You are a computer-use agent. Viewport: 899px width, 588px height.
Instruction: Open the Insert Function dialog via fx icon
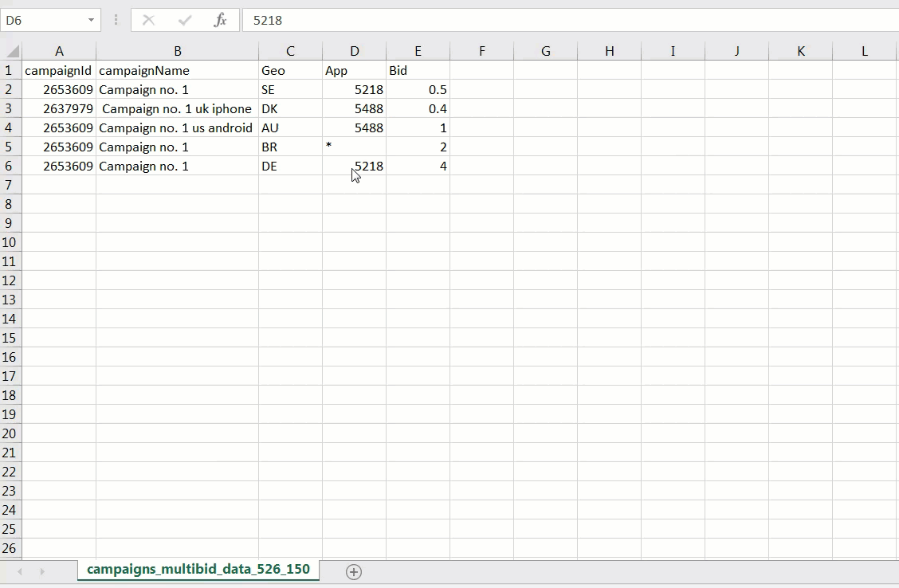coord(221,20)
